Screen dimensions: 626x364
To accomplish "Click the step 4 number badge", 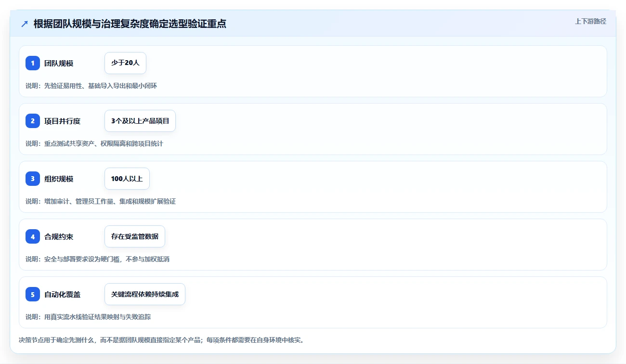I will click(x=33, y=236).
